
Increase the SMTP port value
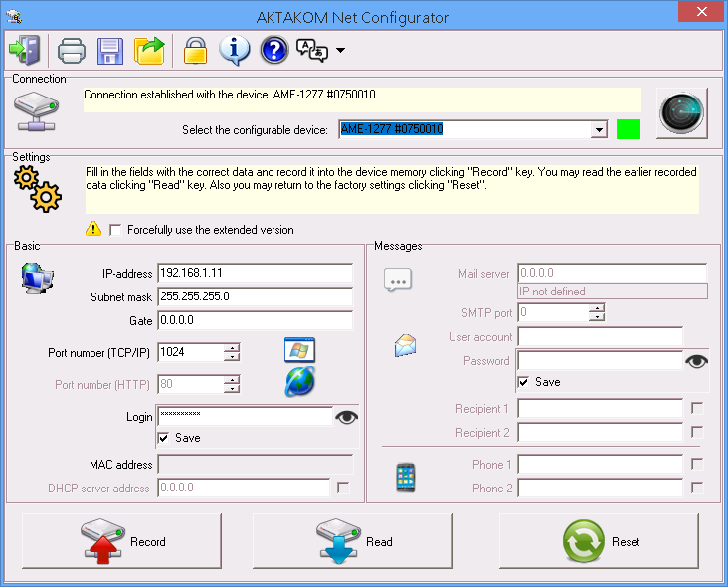(x=597, y=308)
